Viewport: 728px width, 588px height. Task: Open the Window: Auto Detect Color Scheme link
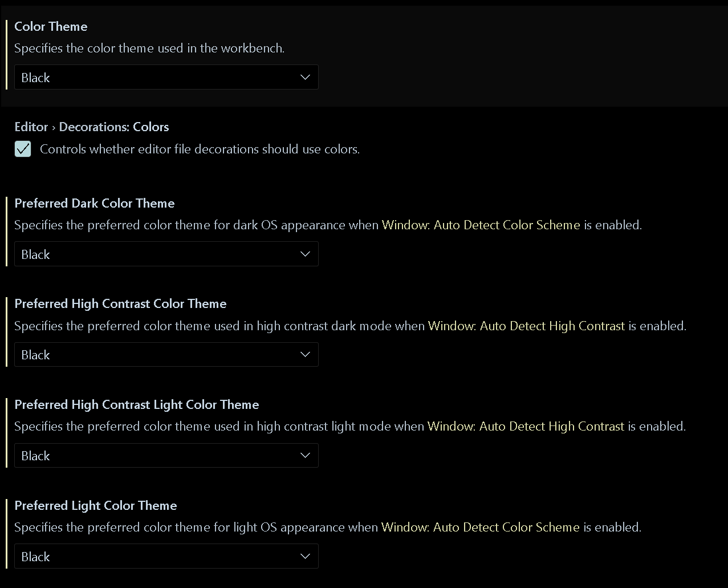pyautogui.click(x=480, y=225)
